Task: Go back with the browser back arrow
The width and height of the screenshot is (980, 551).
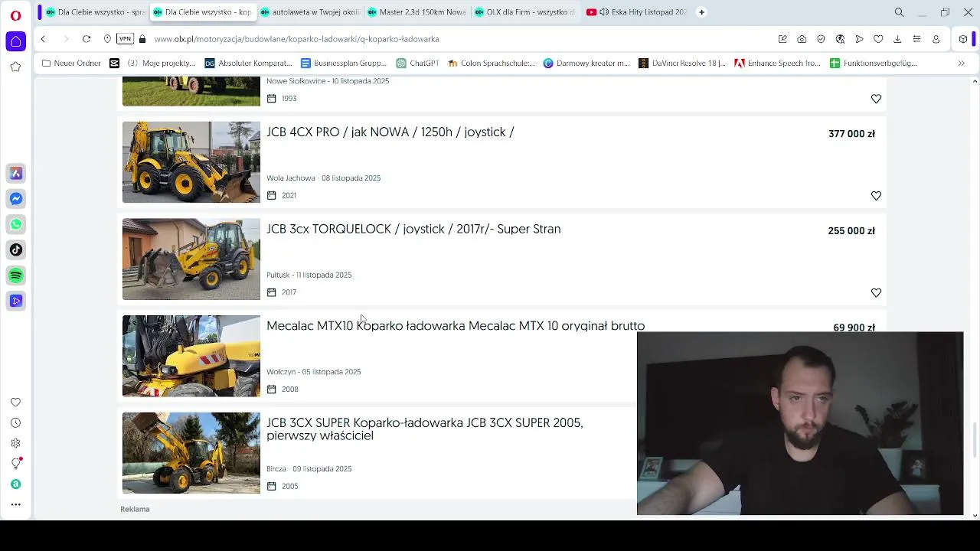Action: pos(43,39)
